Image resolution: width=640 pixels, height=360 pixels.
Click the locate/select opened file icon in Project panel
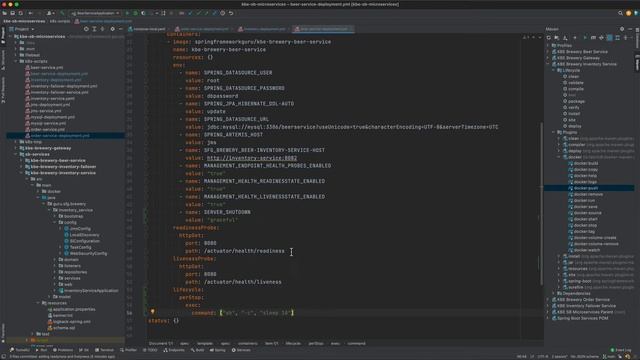pos(86,29)
